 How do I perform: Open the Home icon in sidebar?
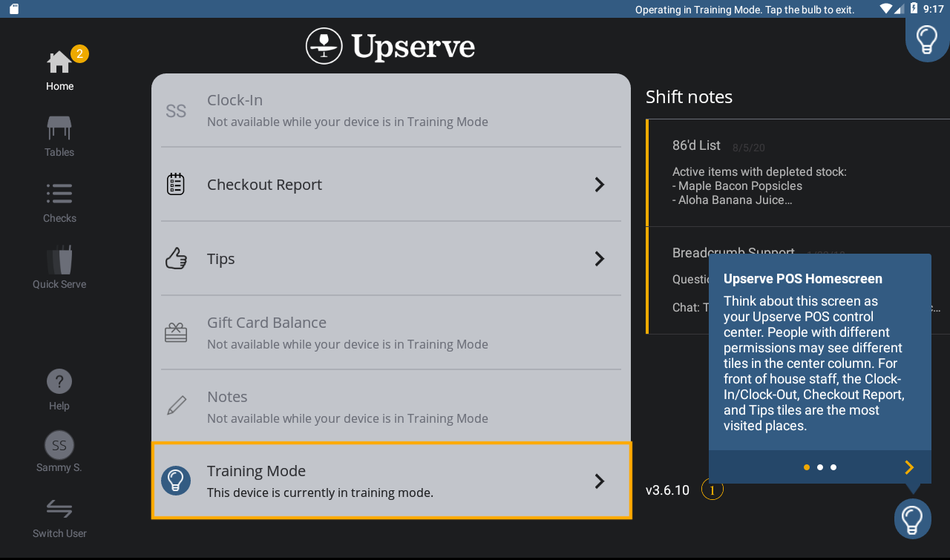59,62
